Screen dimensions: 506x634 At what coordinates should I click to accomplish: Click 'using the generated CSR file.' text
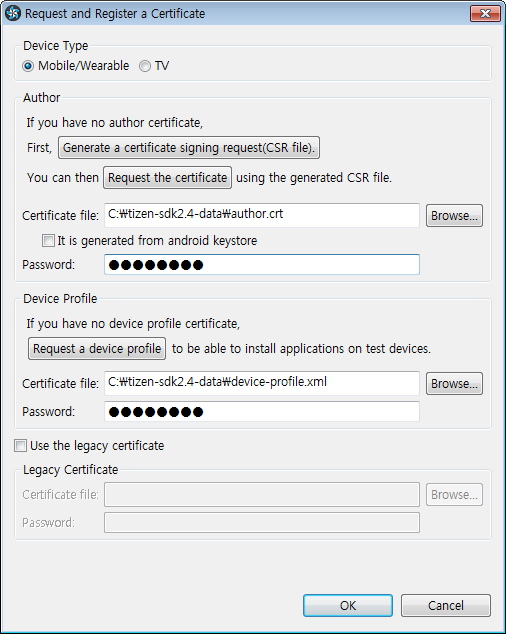tap(314, 178)
